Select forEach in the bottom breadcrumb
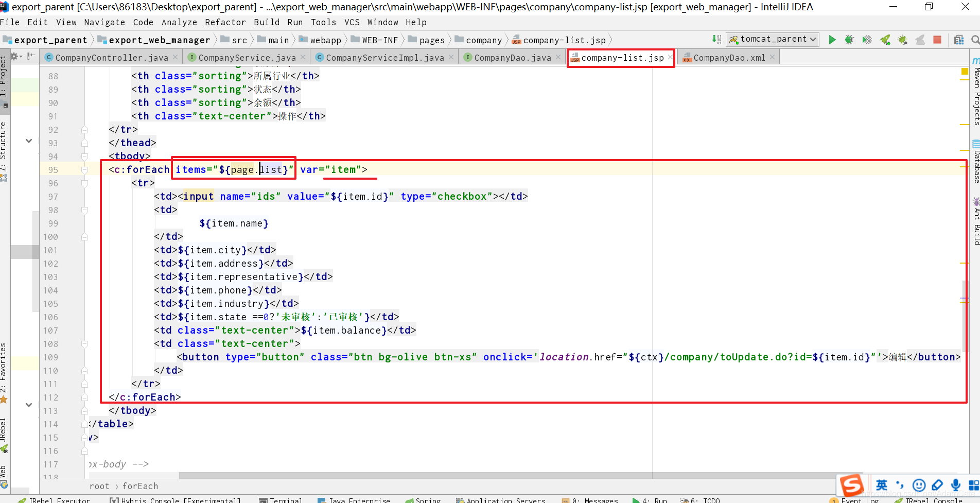 click(x=140, y=486)
